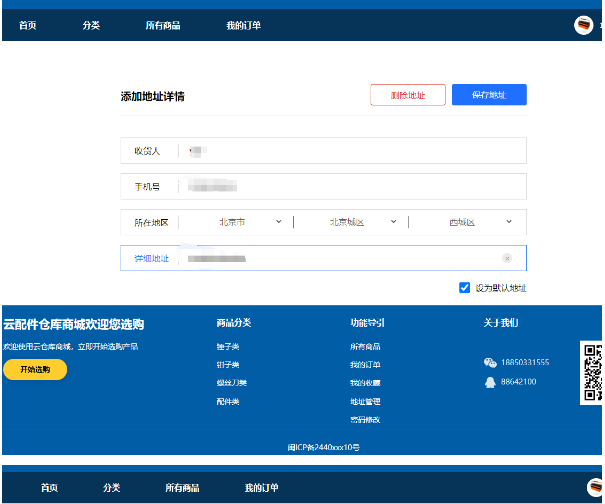The height and width of the screenshot is (504, 605).
Task: Open the 北京市 province dropdown
Action: [240, 222]
